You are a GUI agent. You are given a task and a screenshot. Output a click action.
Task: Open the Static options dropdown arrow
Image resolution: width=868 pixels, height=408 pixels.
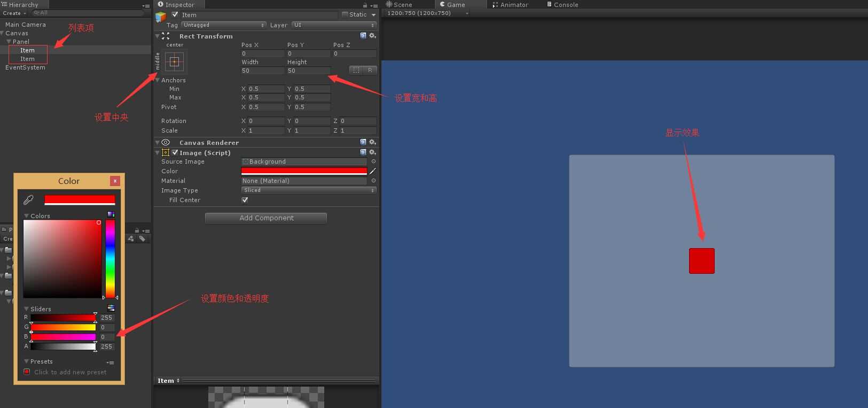click(373, 15)
